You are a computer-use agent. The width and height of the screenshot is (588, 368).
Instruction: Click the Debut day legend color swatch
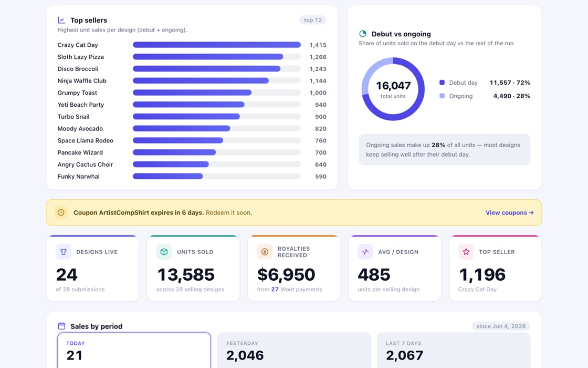pyautogui.click(x=442, y=83)
